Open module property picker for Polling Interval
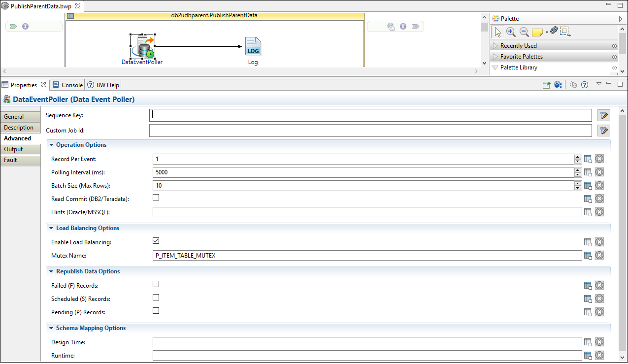 pyautogui.click(x=588, y=172)
